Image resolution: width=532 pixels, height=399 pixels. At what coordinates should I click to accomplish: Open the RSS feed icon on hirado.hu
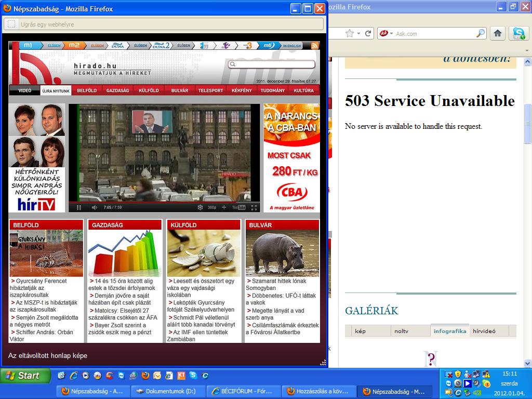coord(315,46)
